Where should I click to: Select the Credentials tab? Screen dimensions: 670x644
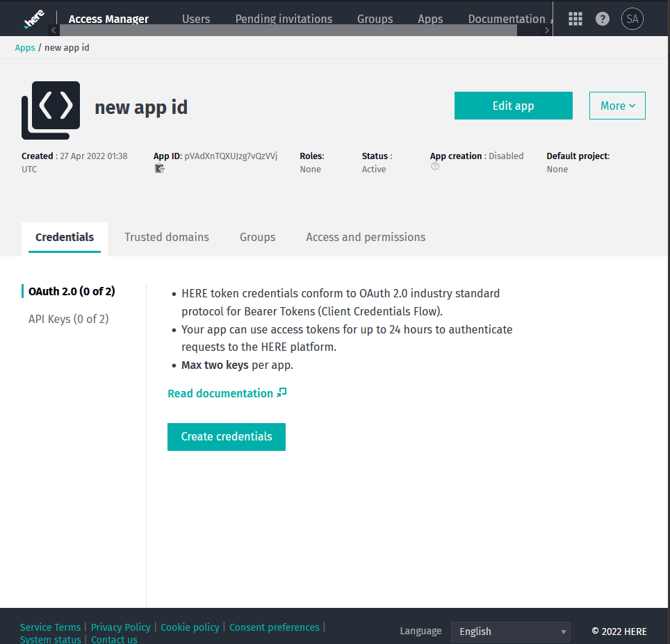pos(65,238)
